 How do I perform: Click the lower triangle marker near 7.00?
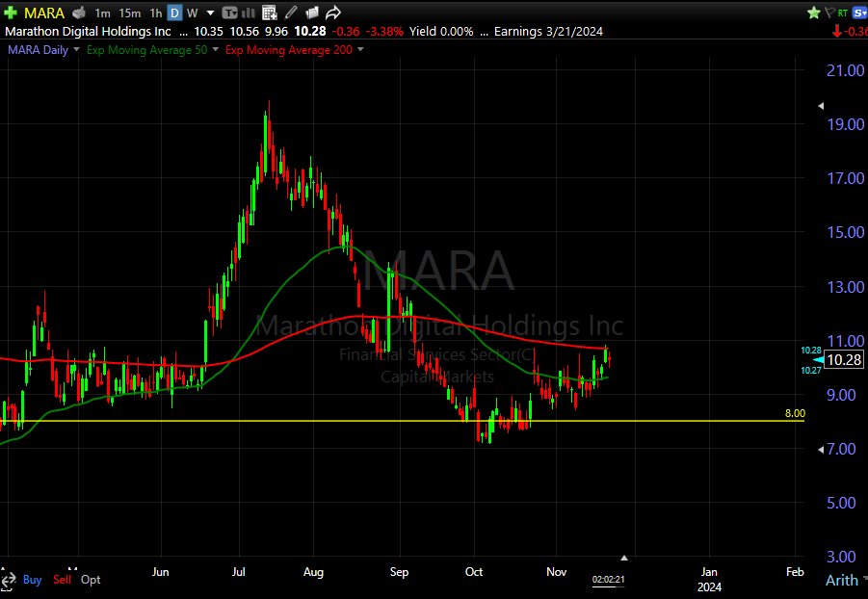coord(821,450)
